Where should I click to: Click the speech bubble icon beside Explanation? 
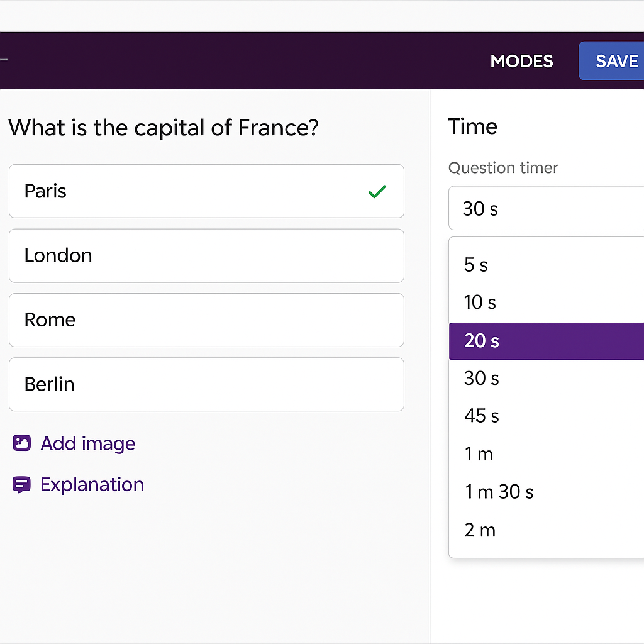point(21,485)
